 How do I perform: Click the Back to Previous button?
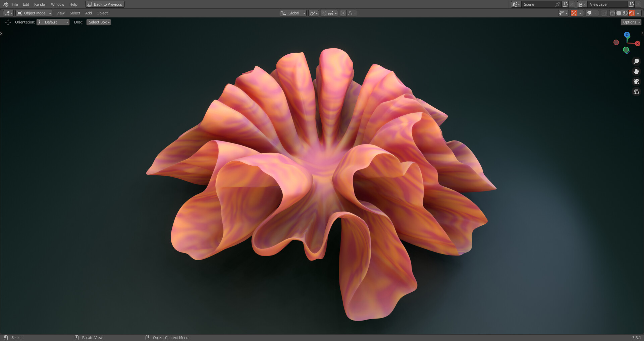[105, 4]
